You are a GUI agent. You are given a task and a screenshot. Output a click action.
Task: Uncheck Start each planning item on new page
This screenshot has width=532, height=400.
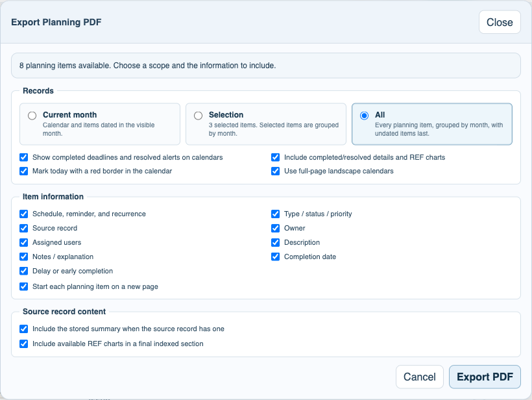pos(24,286)
